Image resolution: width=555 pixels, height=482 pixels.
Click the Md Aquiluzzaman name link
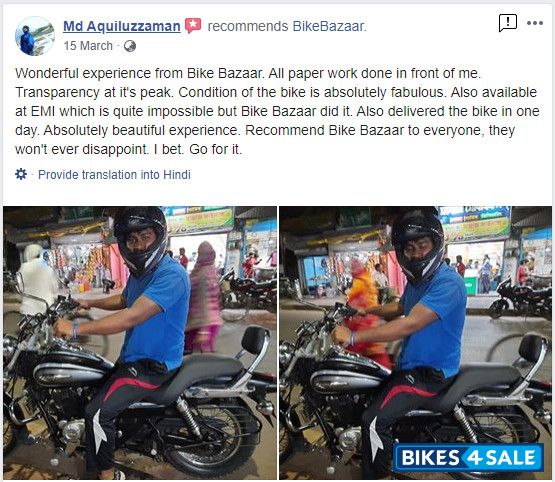122,26
